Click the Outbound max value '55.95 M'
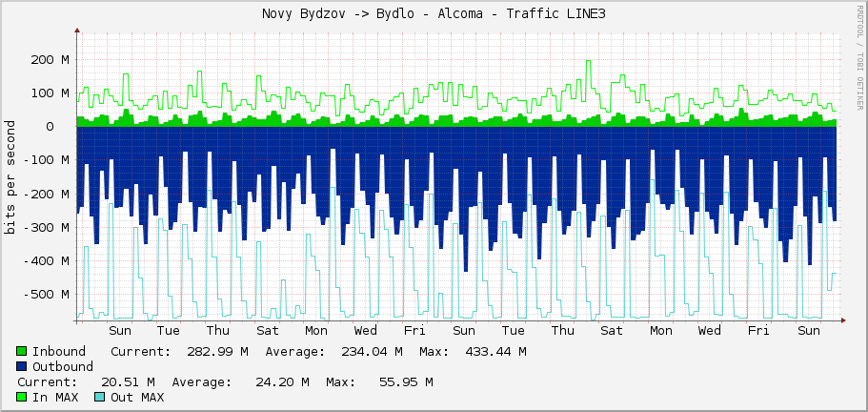 pyautogui.click(x=406, y=382)
